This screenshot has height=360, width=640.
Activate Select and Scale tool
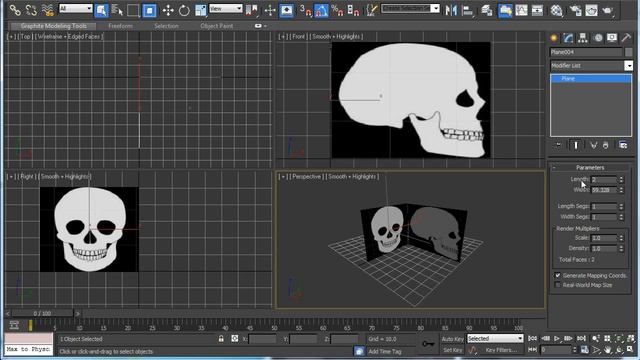coord(200,10)
